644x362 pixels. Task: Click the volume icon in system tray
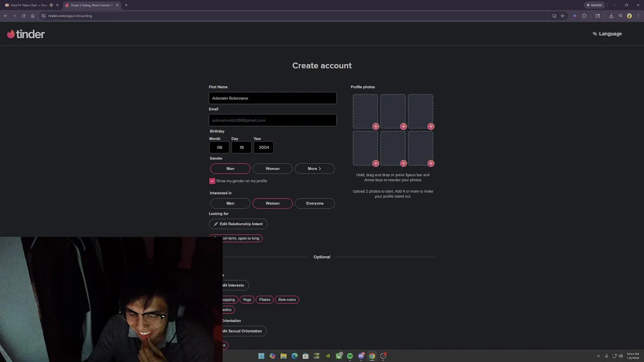click(620, 356)
